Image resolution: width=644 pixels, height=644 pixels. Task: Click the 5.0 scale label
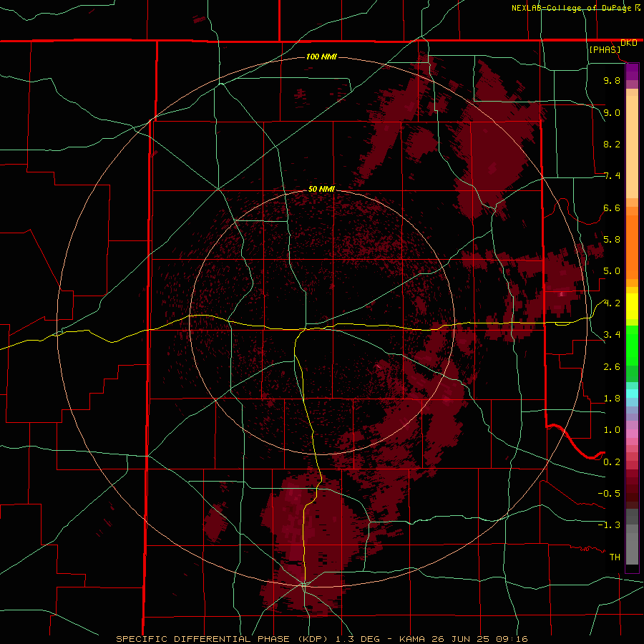coord(612,271)
